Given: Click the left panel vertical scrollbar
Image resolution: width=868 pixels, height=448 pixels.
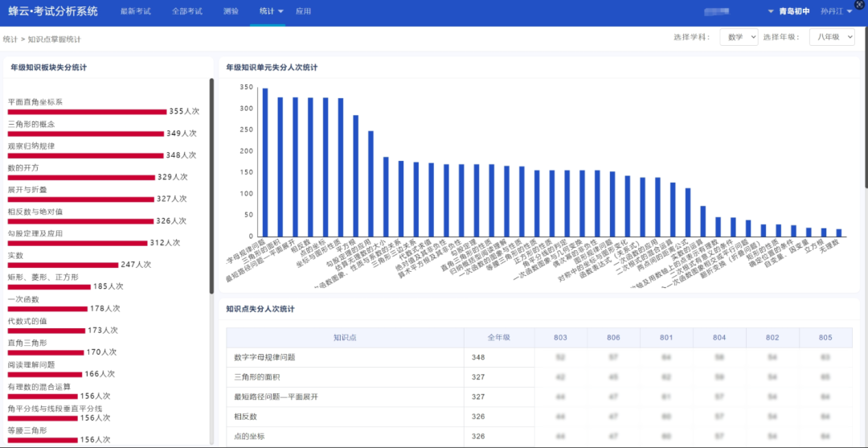Looking at the screenshot, I should click(x=211, y=186).
